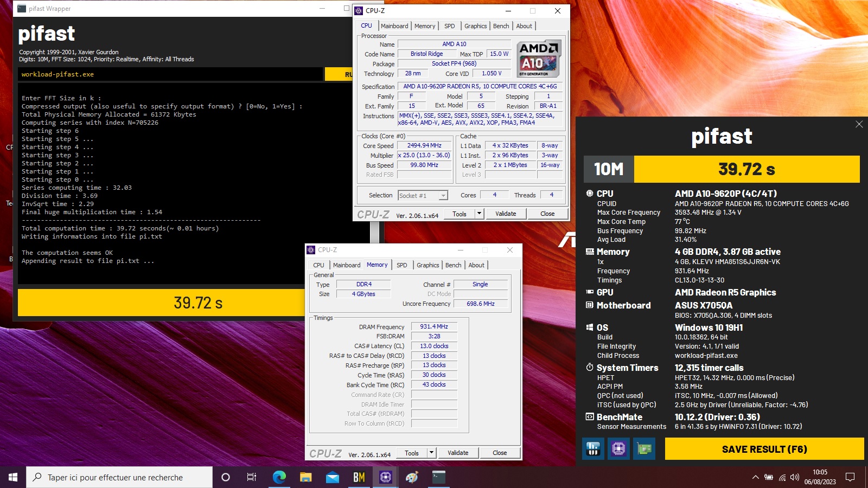Open File Explorer from the taskbar
868x488 pixels.
[306, 477]
